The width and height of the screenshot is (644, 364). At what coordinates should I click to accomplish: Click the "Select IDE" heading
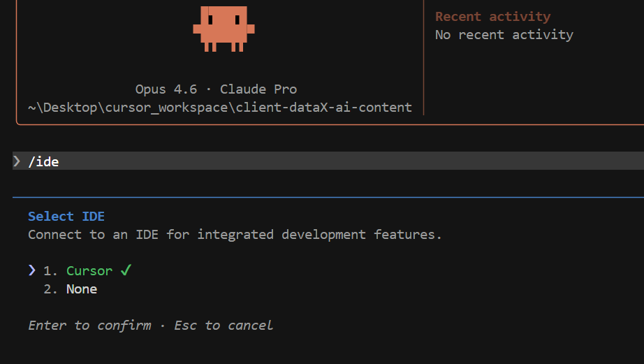(66, 216)
